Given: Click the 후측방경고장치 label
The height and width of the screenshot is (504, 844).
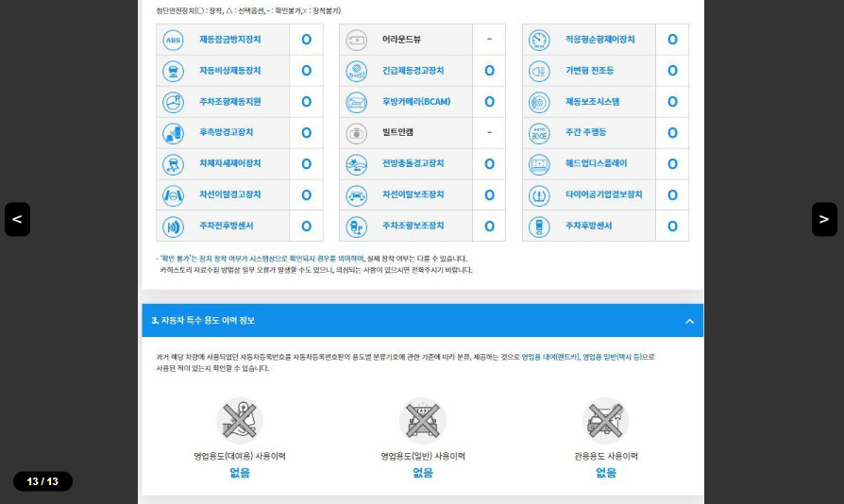Looking at the screenshot, I should coord(226,132).
